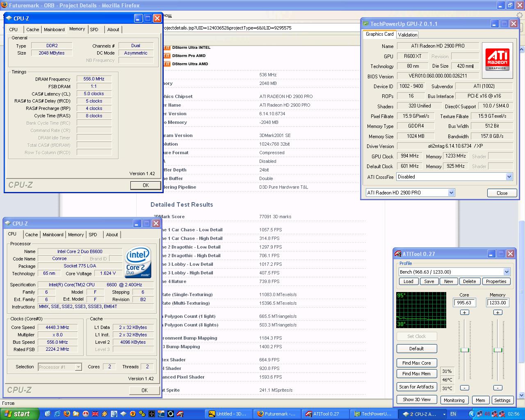525x420 pixels.
Task: Click OK in CPU-Z Memory window
Action: tap(146, 185)
